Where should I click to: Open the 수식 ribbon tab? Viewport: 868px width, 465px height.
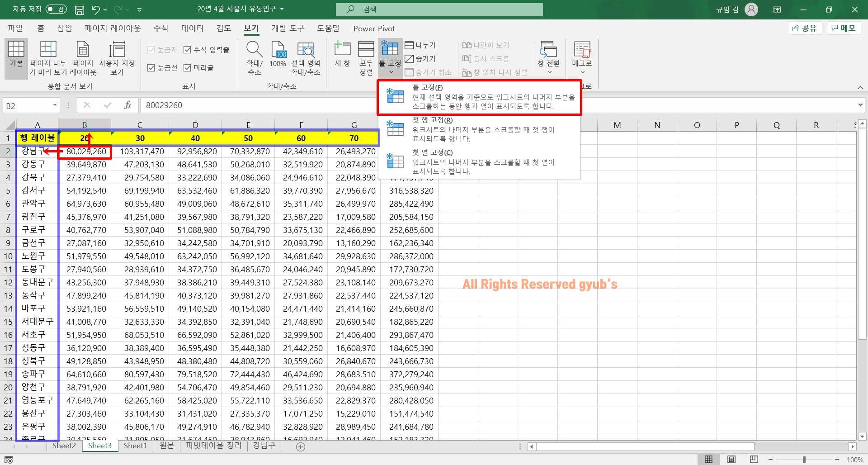(160, 28)
